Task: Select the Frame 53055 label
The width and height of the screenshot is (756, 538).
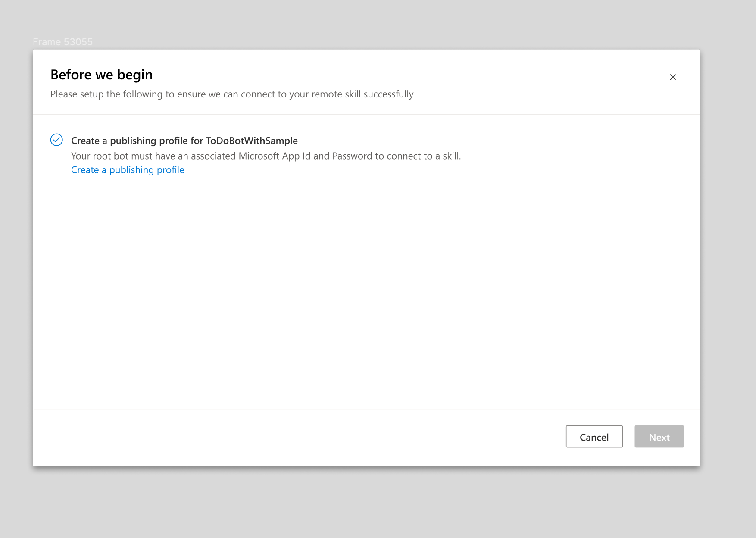Action: [x=62, y=41]
